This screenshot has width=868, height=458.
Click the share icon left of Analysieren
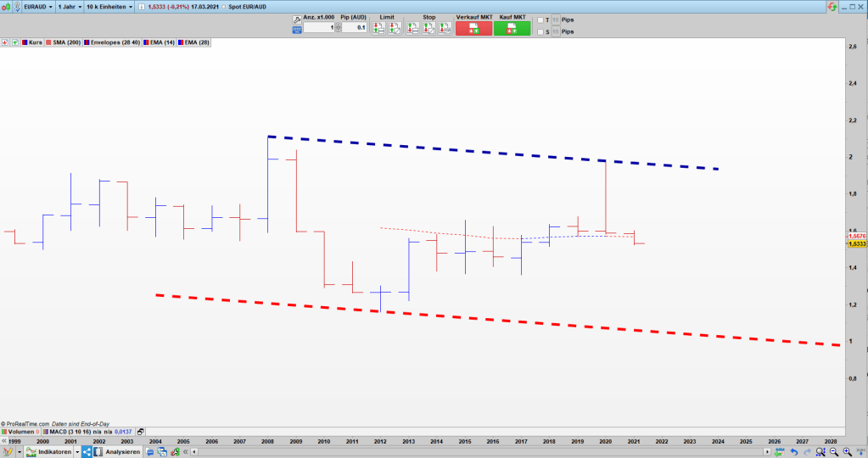87,452
